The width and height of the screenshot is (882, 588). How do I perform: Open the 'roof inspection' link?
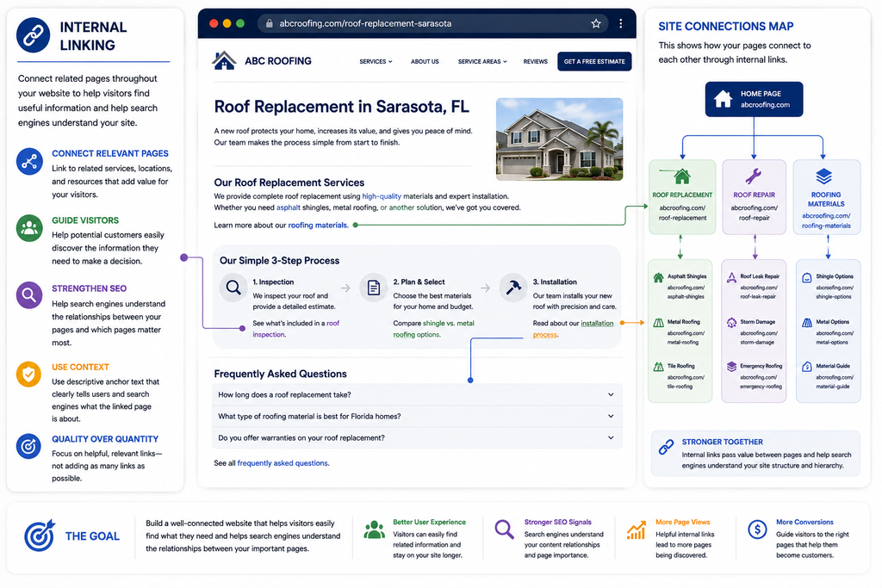(296, 329)
